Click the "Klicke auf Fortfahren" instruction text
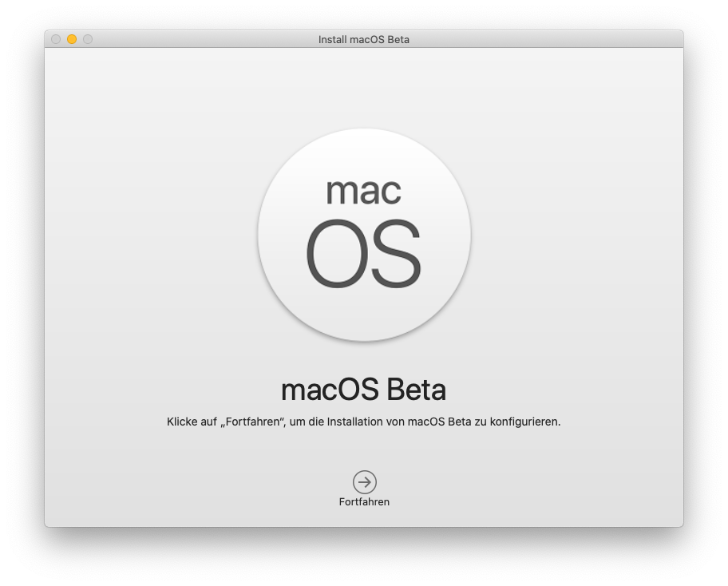The image size is (728, 586). point(363,422)
